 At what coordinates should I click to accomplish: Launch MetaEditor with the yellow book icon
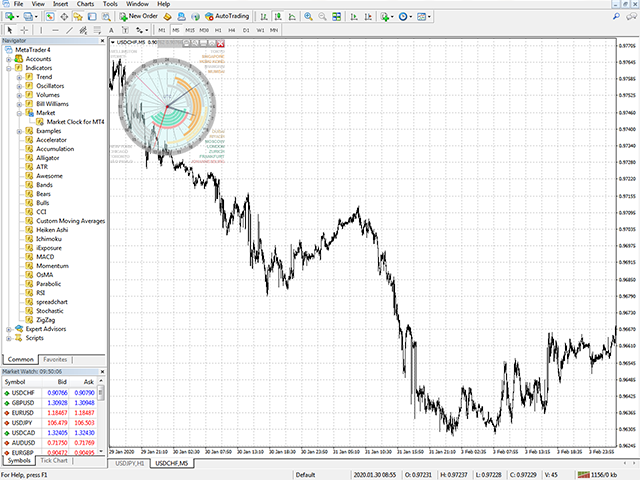point(167,16)
